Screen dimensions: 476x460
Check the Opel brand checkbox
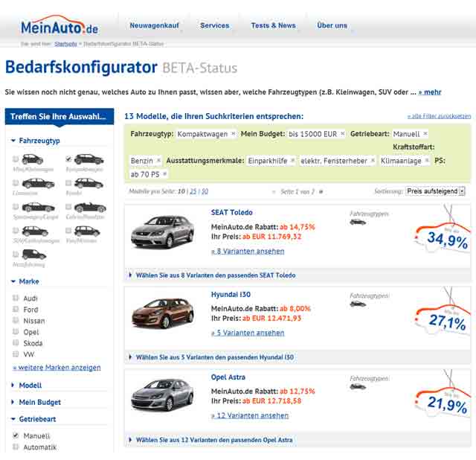point(16,331)
